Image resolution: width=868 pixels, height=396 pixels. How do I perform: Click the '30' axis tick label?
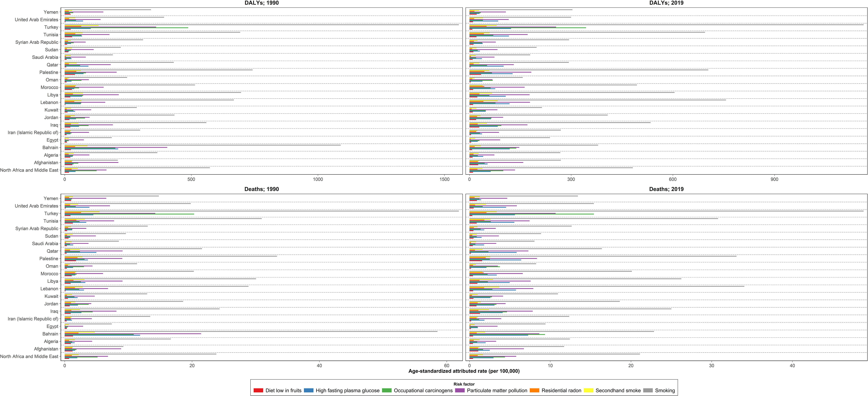[712, 366]
